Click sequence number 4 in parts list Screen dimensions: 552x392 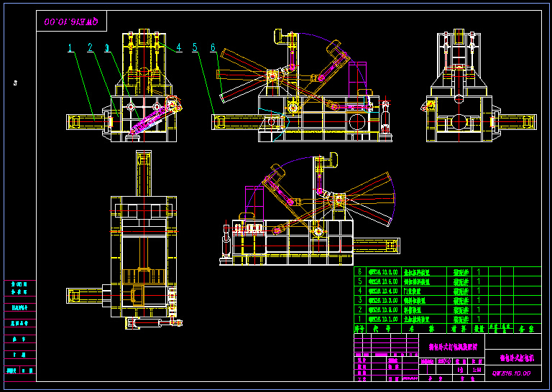coord(360,291)
